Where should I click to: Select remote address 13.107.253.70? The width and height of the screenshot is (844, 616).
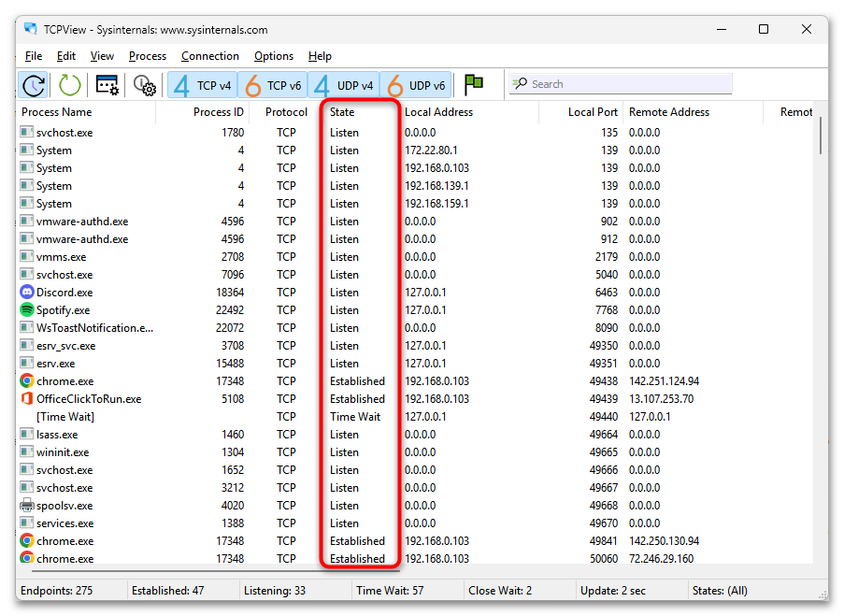661,399
